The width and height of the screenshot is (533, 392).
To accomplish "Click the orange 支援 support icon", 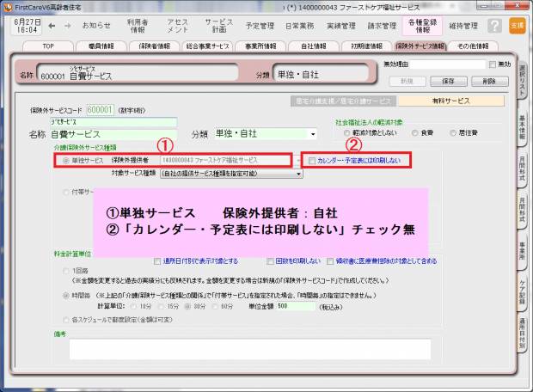I will tap(517, 26).
